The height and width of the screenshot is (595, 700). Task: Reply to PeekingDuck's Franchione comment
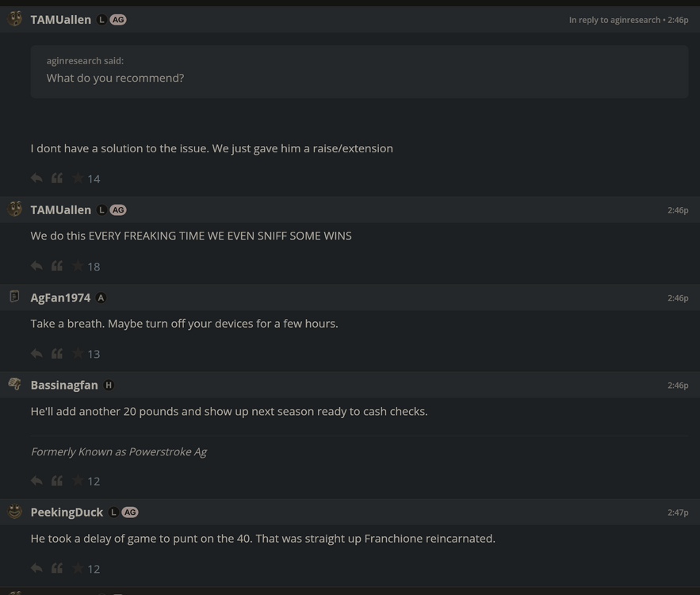pos(36,568)
